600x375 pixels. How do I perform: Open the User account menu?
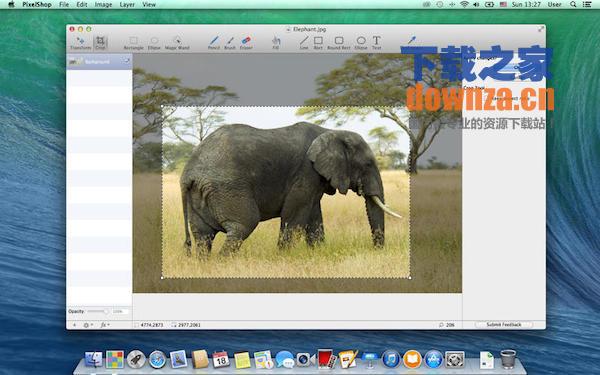pos(554,5)
